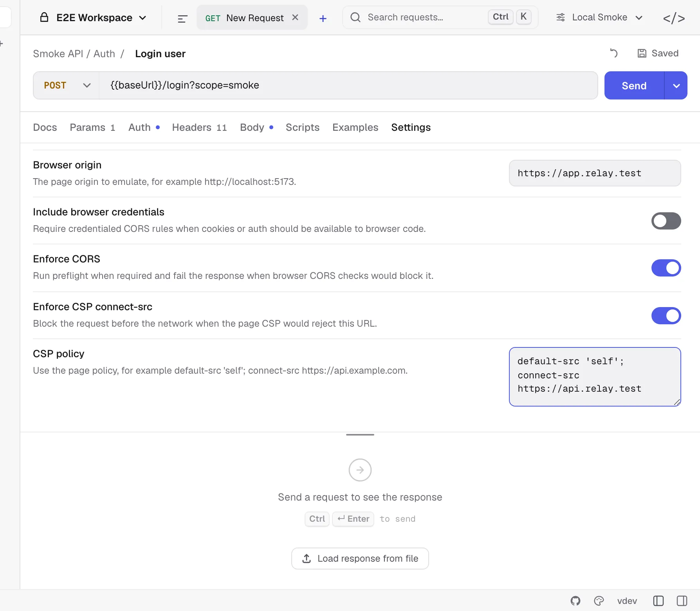The image size is (700, 611).
Task: Open the Local Smoke environment dropdown
Action: pyautogui.click(x=599, y=18)
